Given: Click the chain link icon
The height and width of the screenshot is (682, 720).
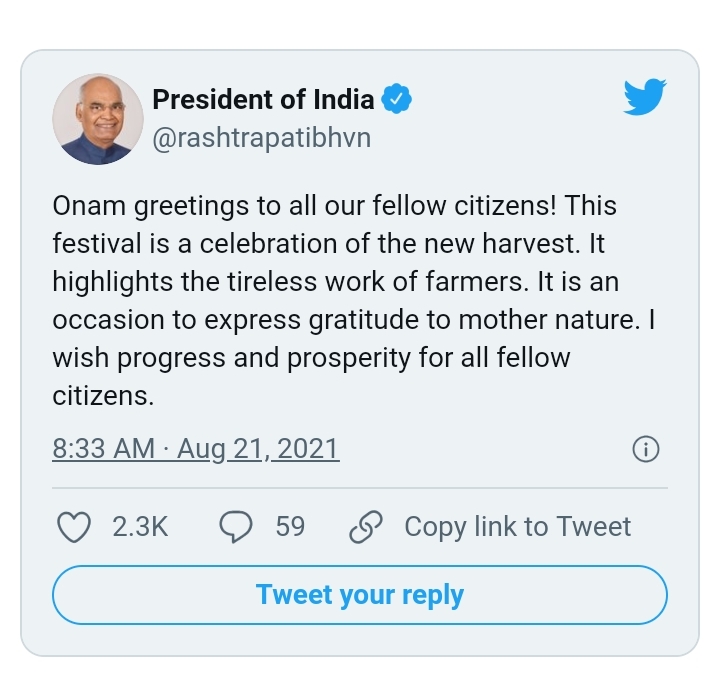Looking at the screenshot, I should [366, 527].
